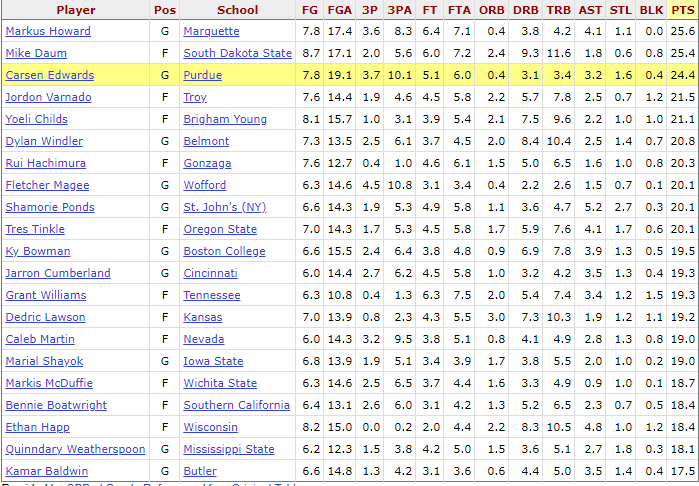Screen dimensions: 699x486
Task: Select the Mike Daum player link
Action: pyautogui.click(x=36, y=53)
